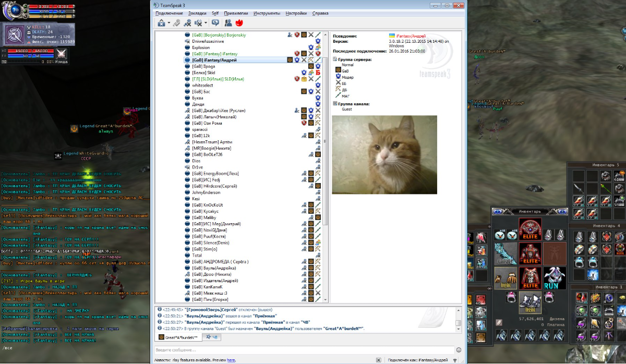Click the connection status icon in the status bar
The height and width of the screenshot is (364, 626).
click(455, 360)
